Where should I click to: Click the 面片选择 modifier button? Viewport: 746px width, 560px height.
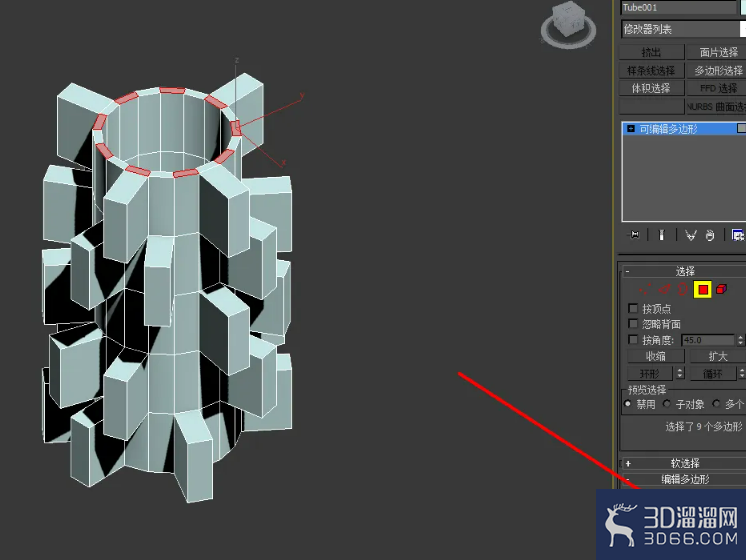pyautogui.click(x=717, y=52)
